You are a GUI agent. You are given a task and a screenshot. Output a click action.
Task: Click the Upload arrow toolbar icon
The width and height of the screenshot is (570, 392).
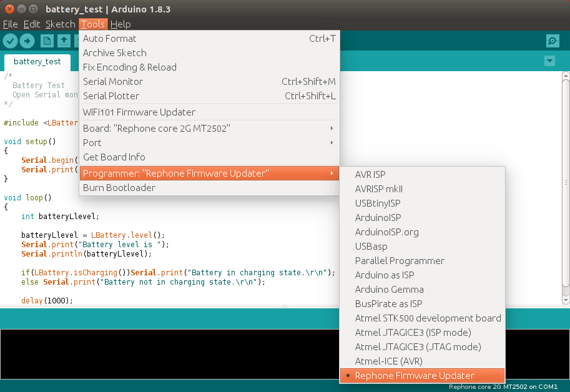click(x=27, y=41)
